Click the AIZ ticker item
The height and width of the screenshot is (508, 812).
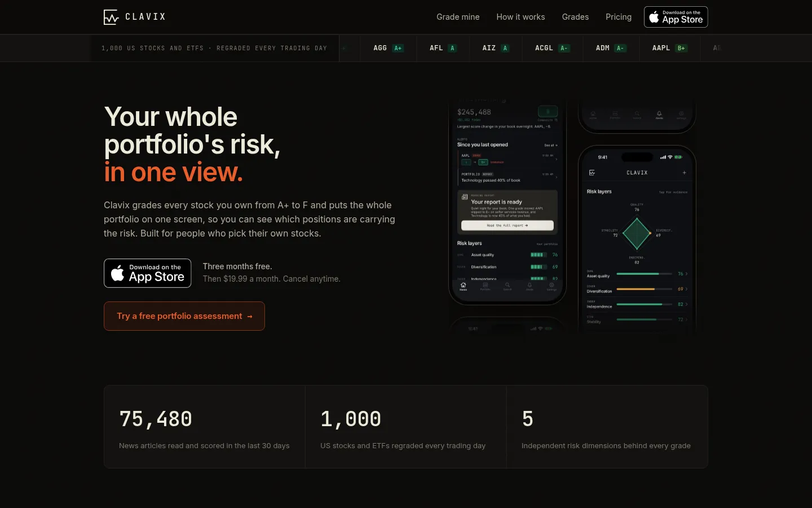pyautogui.click(x=496, y=48)
